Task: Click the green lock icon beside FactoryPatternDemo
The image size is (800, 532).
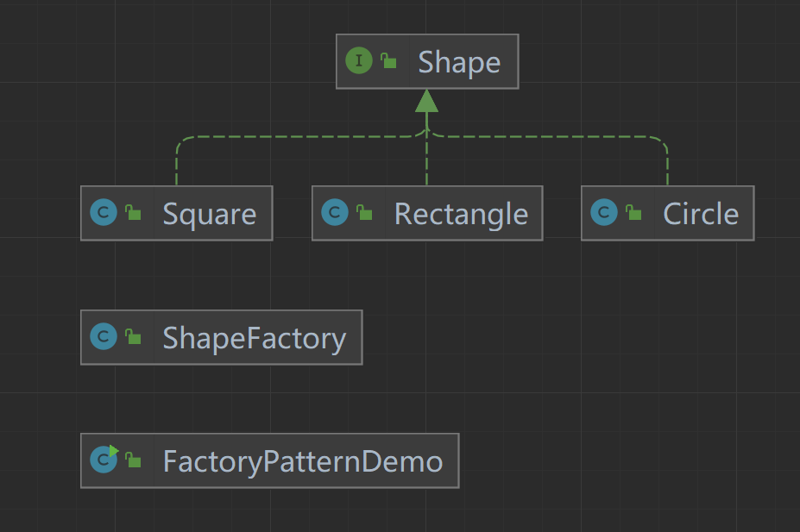Action: [x=133, y=461]
